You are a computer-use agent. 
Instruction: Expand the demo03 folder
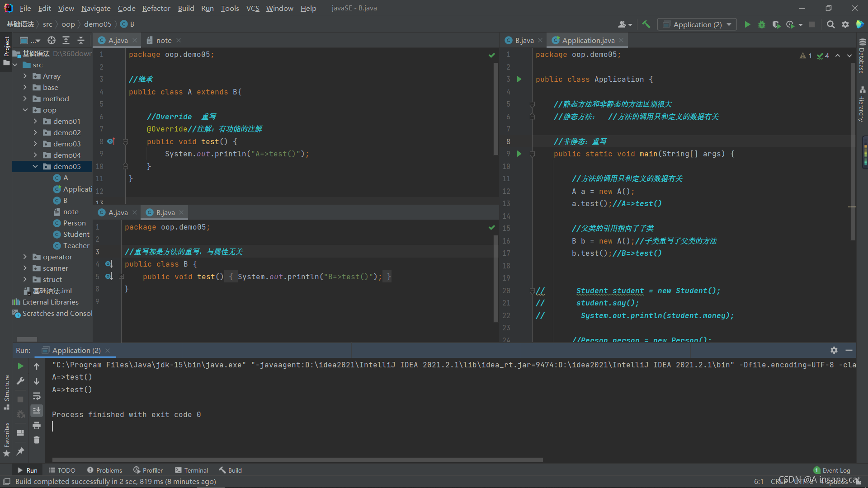(x=35, y=144)
